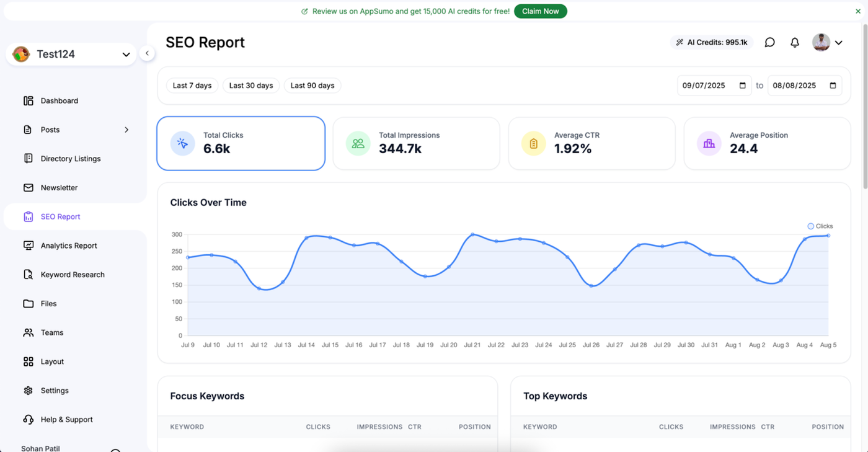The width and height of the screenshot is (868, 452).
Task: Select the Total Impressions metric card
Action: [416, 143]
